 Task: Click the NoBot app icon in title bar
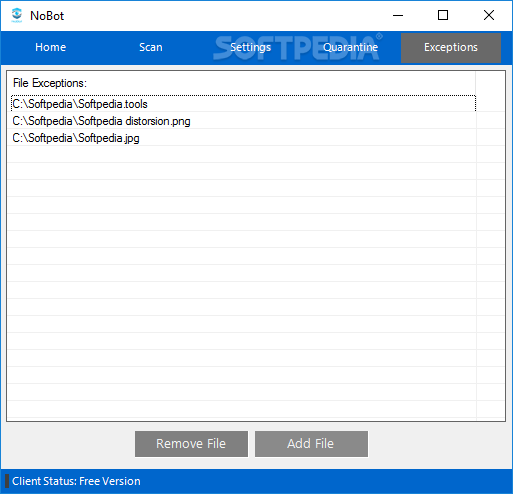tap(17, 15)
